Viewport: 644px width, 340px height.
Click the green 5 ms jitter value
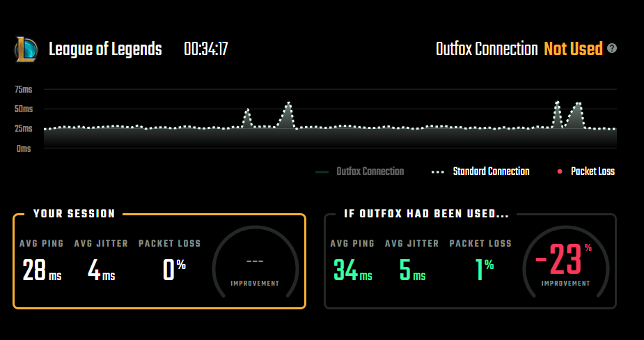point(412,270)
